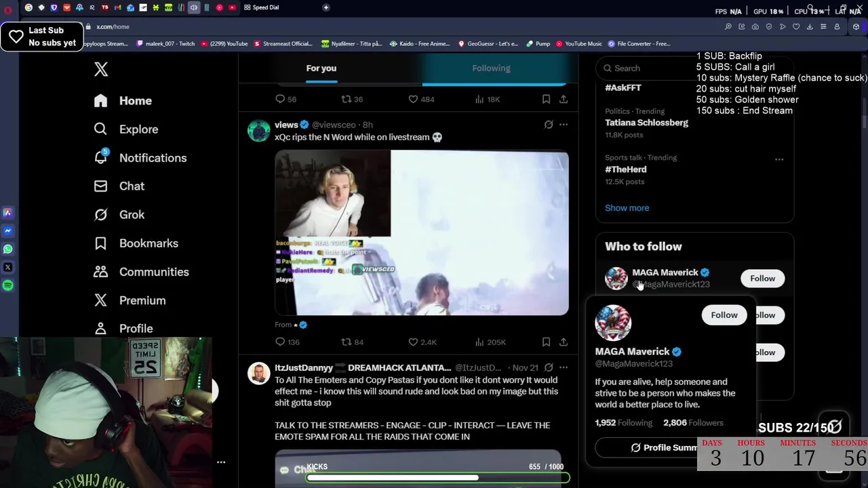Image resolution: width=868 pixels, height=488 pixels.
Task: Click the X logo in sidebar
Action: (101, 69)
